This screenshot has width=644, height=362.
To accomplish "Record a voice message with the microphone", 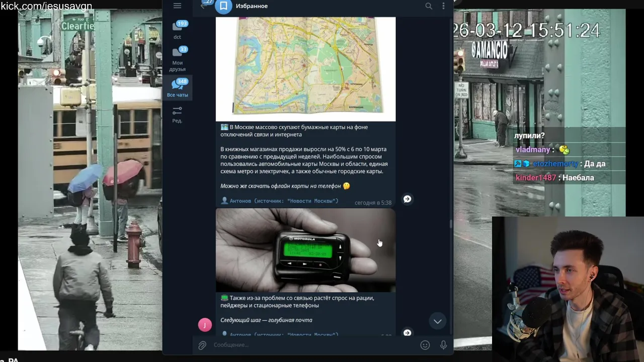I will click(x=443, y=345).
